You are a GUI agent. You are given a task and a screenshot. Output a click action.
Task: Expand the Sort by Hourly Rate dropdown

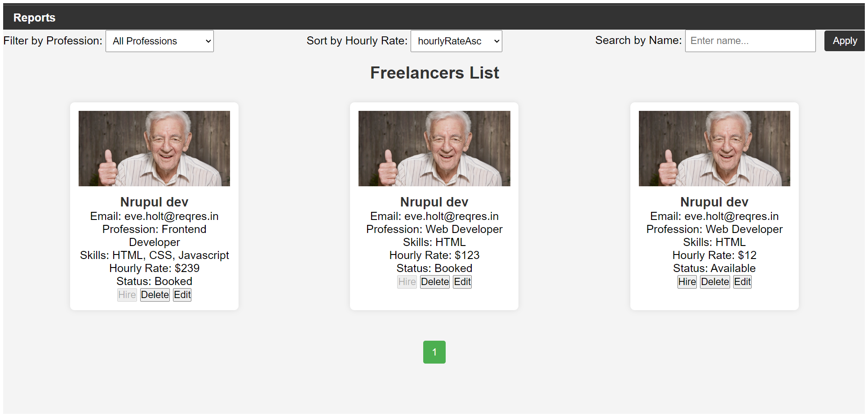click(456, 41)
